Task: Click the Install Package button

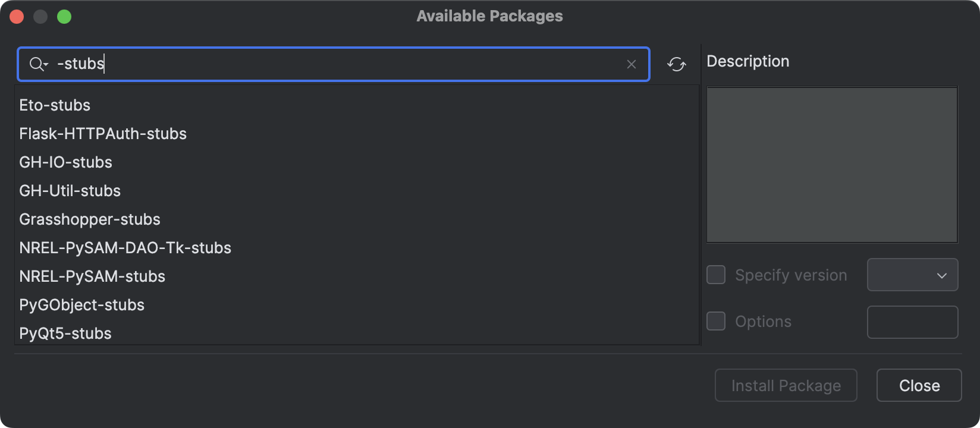Action: [x=786, y=385]
